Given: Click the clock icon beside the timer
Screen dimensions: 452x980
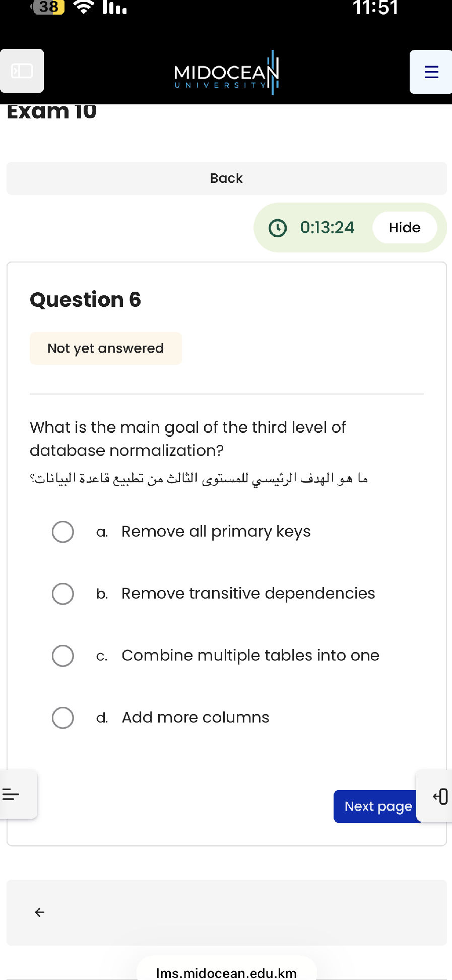Looking at the screenshot, I should pos(278,227).
